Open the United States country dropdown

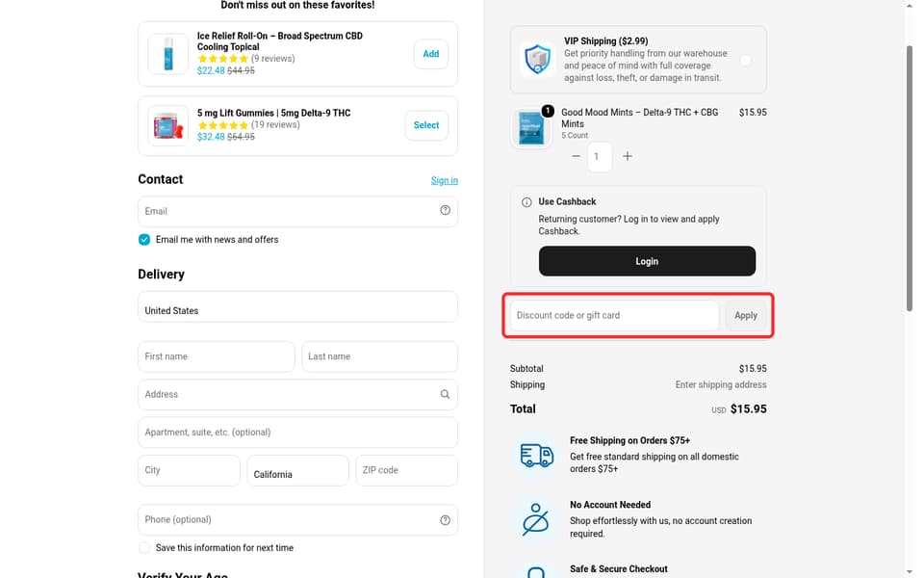click(297, 306)
